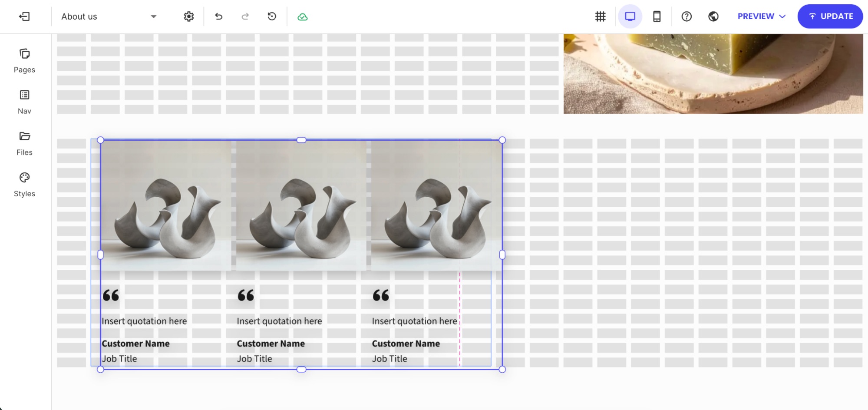Click the bottom-center selection resize handle
This screenshot has height=410, width=868.
301,369
